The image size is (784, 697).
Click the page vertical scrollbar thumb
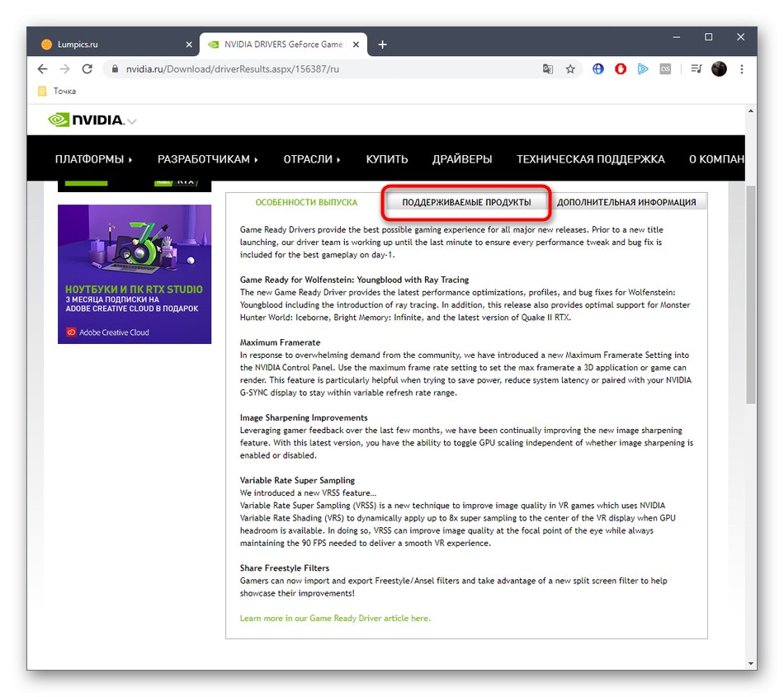(x=750, y=294)
